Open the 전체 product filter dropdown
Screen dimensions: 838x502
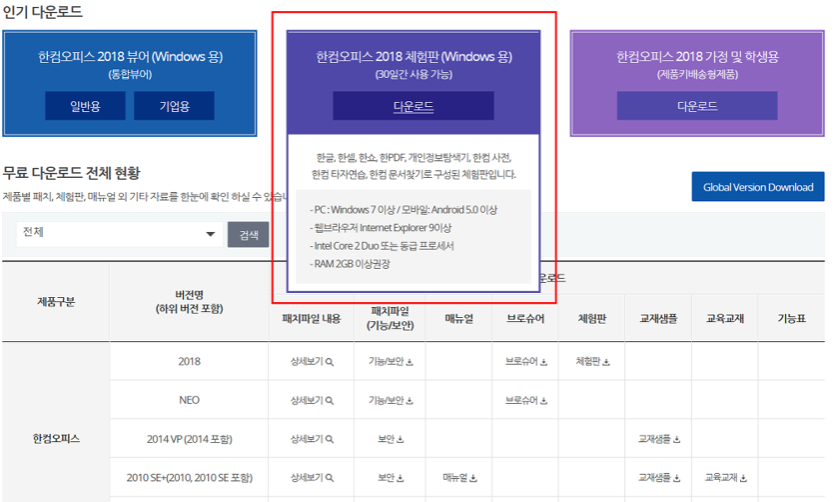[119, 234]
